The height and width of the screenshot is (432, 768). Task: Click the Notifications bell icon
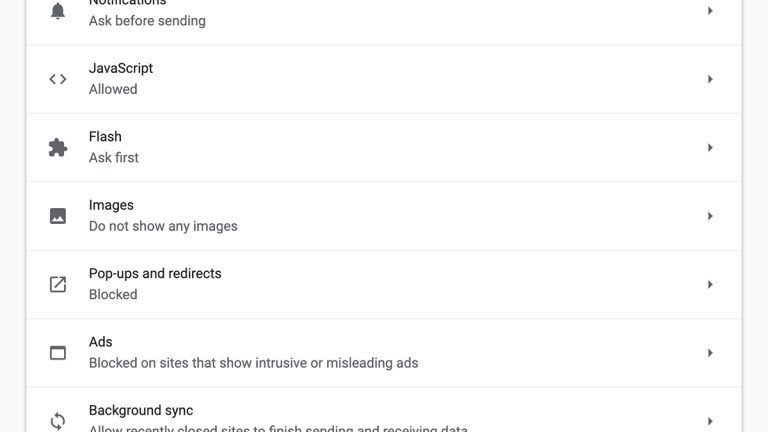pyautogui.click(x=58, y=11)
